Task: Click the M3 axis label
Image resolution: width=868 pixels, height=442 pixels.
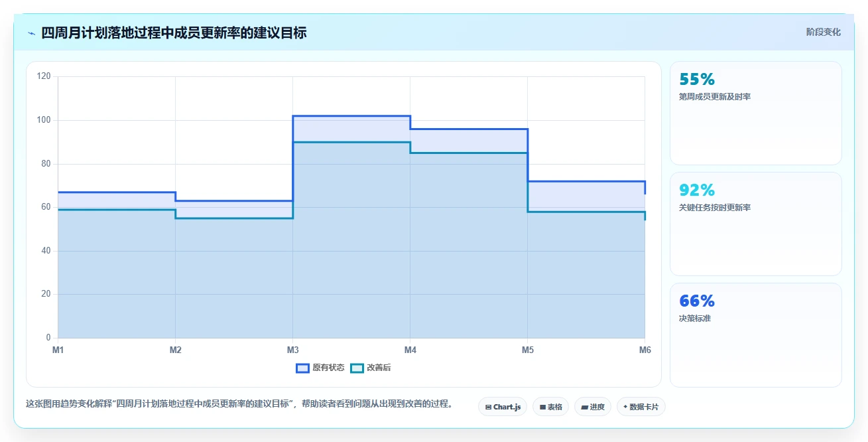Action: coord(292,350)
